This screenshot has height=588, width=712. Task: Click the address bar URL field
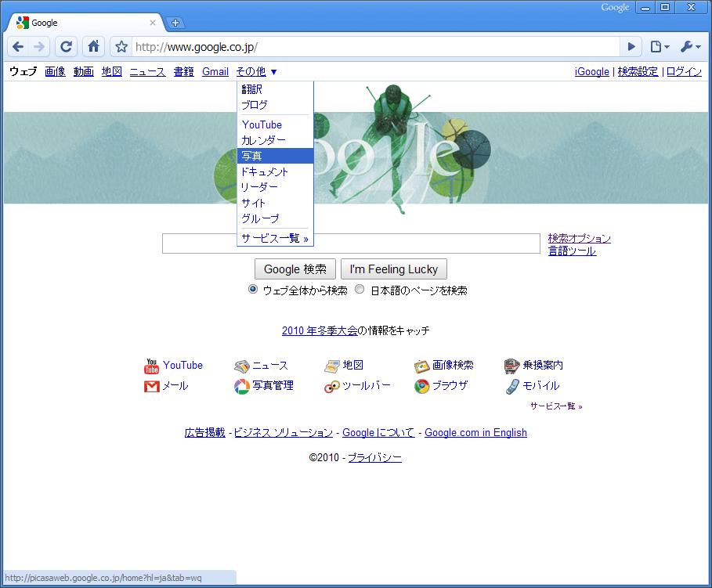(376, 47)
